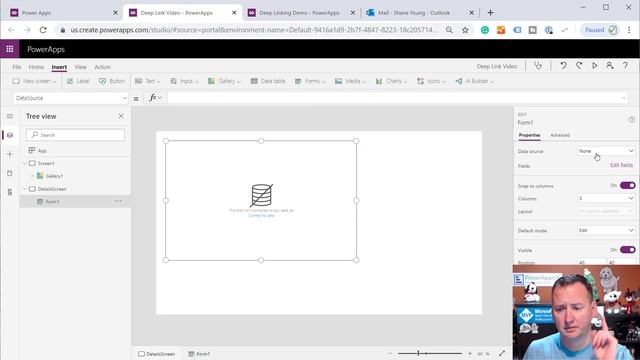
Task: Open the DataSource property selector dropdown
Action: (x=70, y=98)
